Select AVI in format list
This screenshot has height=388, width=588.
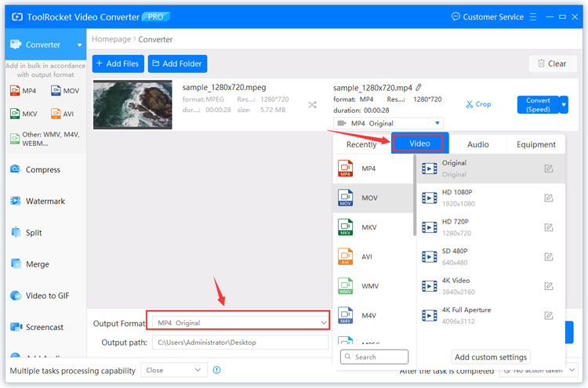point(373,257)
